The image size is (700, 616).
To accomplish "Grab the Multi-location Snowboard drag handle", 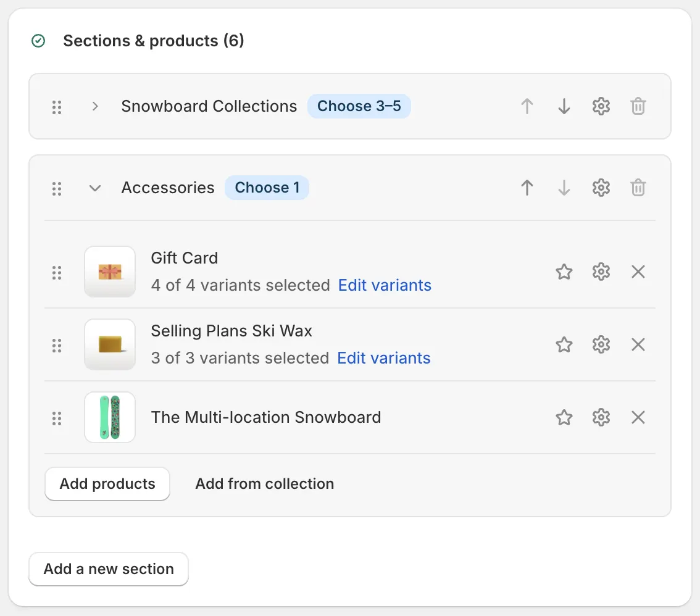I will 57,418.
